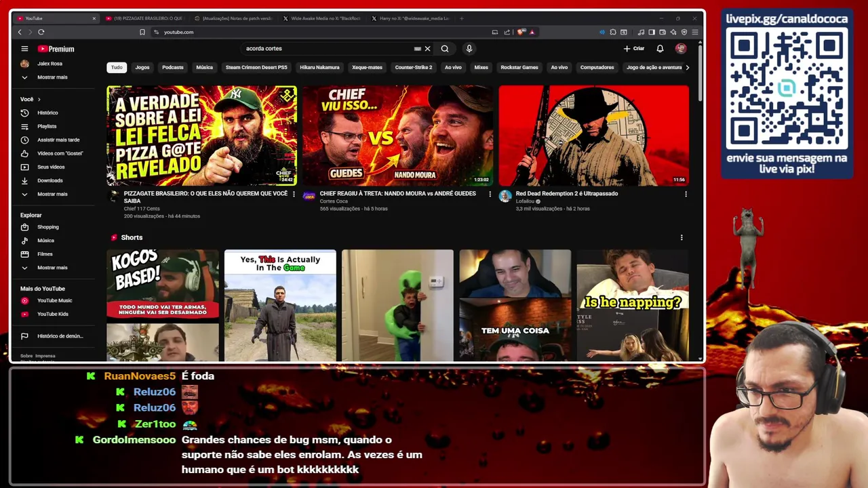Select the Computadores chip

pos(597,67)
